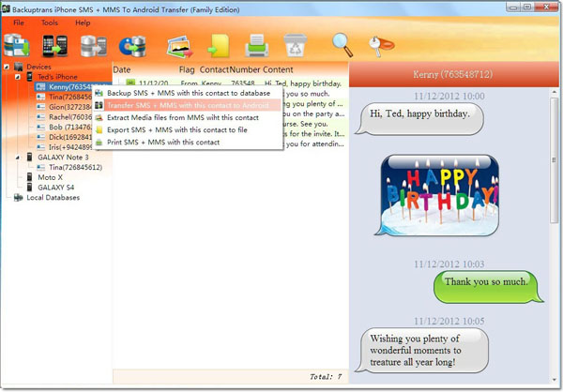Click the extract media photos toolbar icon
Screen dimensions: 563x392
[x=180, y=46]
